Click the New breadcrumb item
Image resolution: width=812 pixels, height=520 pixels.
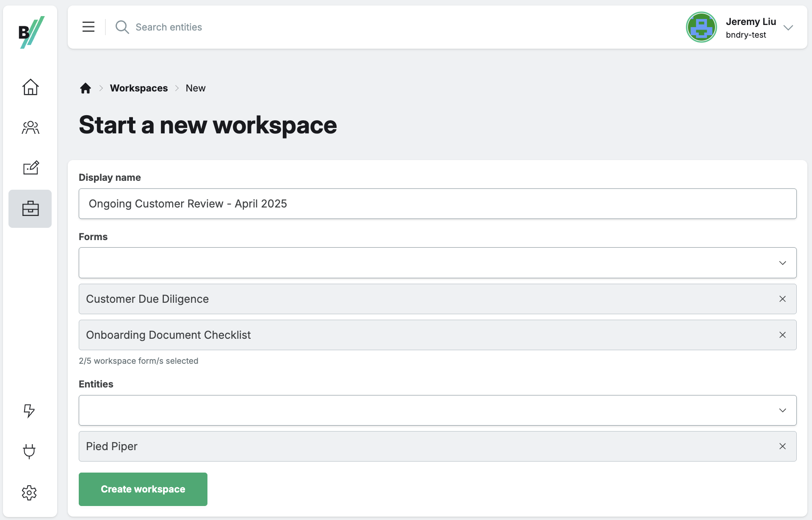tap(196, 88)
